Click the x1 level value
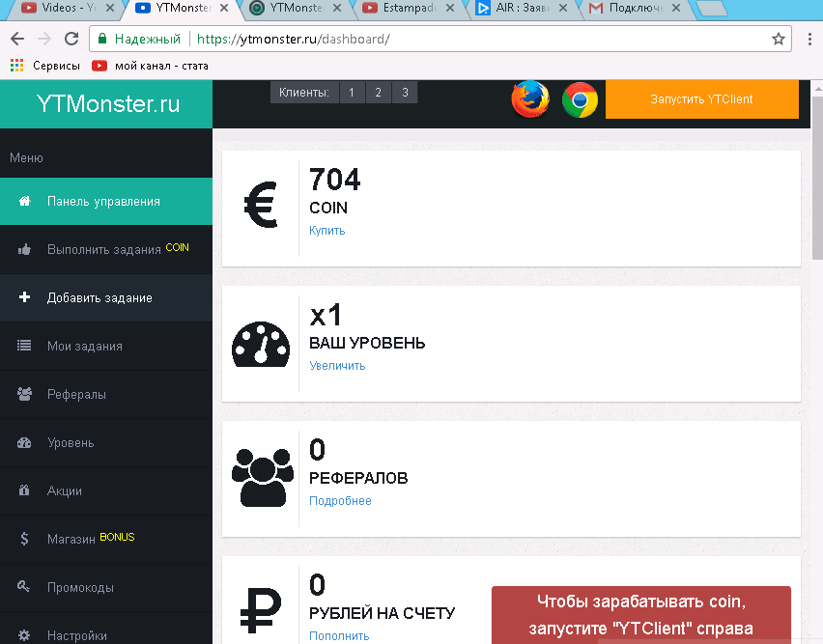The image size is (823, 644). (326, 315)
